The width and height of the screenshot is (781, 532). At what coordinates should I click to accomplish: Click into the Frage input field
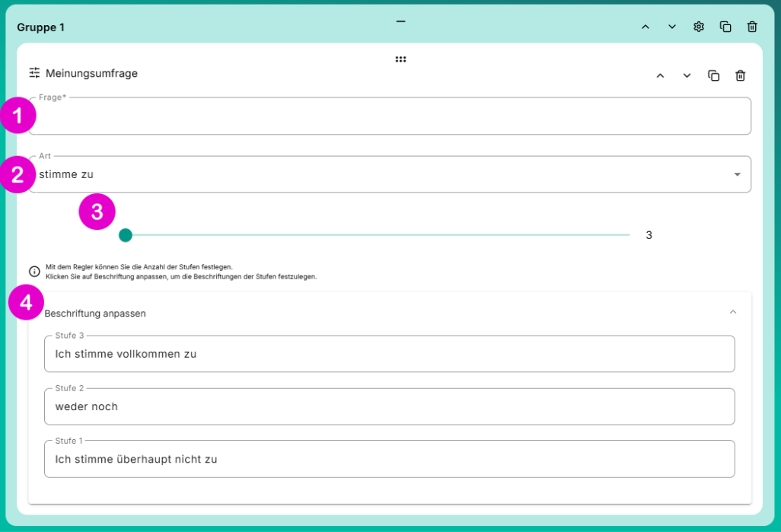(390, 116)
